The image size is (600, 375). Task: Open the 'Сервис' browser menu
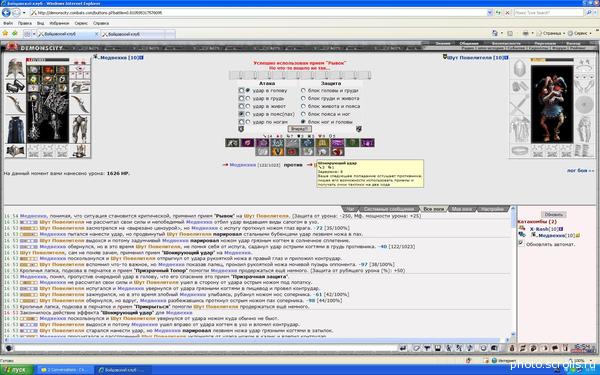pos(81,23)
